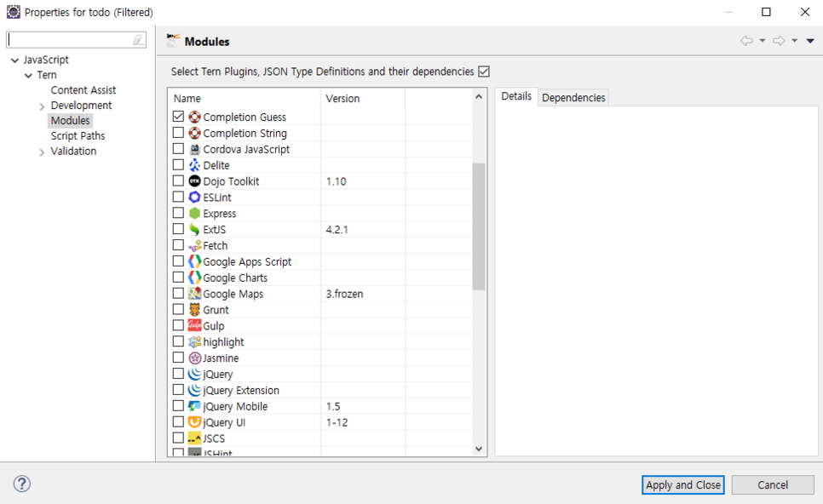This screenshot has height=504, width=823.
Task: Enable the jQuery module checkbox
Action: [178, 374]
